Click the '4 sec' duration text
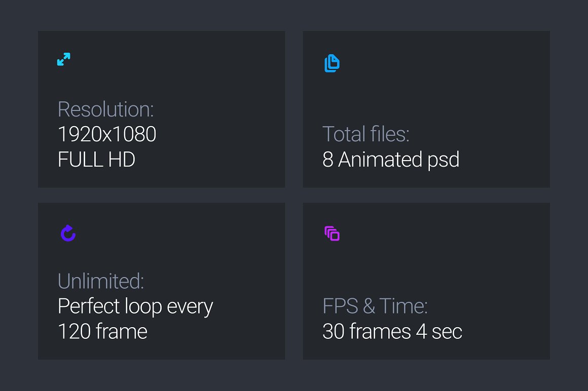The image size is (588, 391). [x=439, y=332]
